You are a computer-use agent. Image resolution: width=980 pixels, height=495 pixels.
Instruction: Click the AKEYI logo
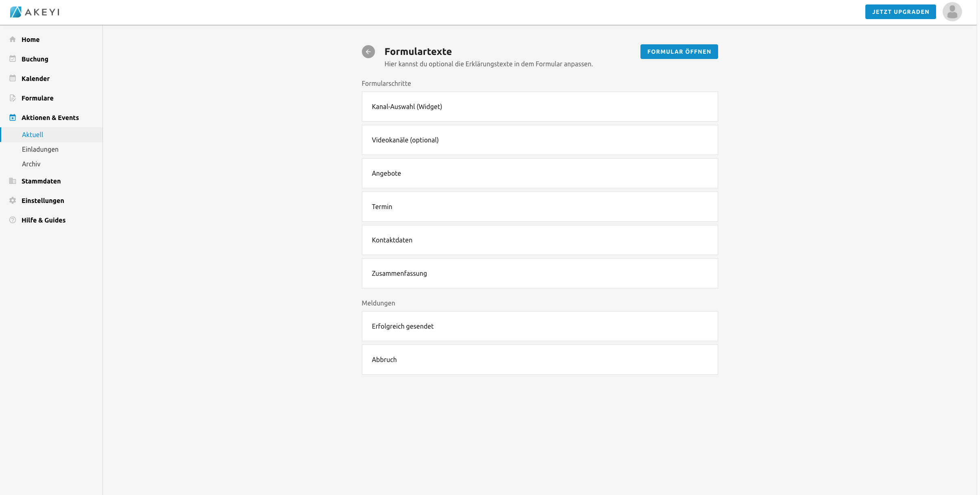35,12
